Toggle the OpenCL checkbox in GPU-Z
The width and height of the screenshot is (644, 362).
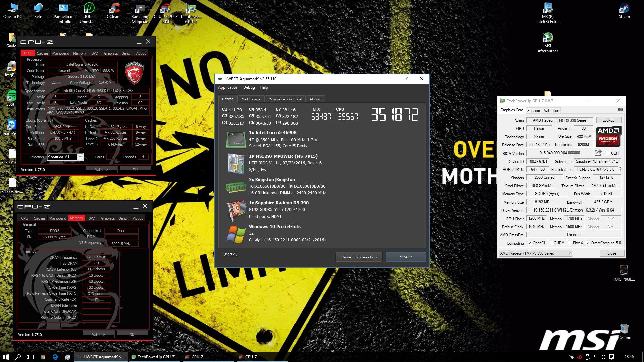530,243
